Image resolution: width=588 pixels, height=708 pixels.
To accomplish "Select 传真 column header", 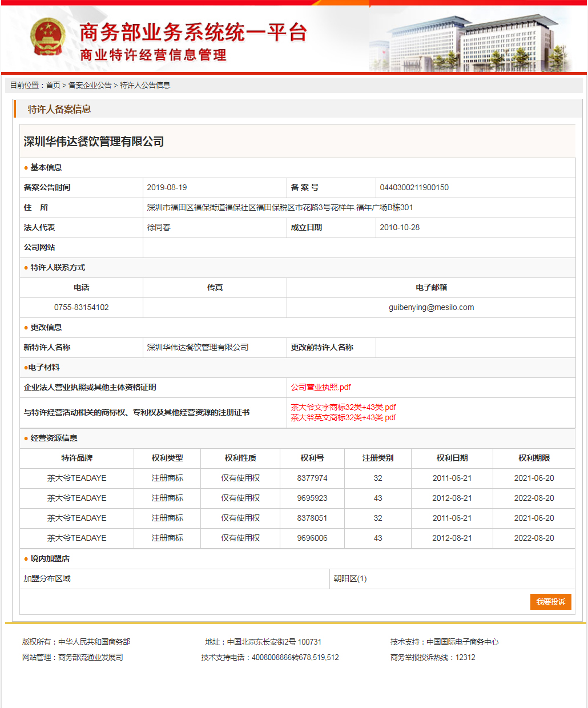I will click(x=215, y=287).
